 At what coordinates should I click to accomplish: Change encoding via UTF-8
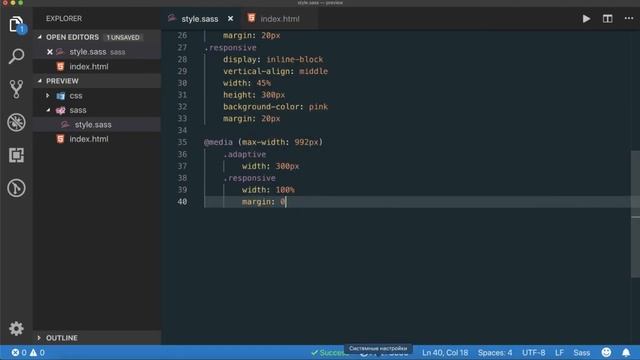[x=533, y=353]
